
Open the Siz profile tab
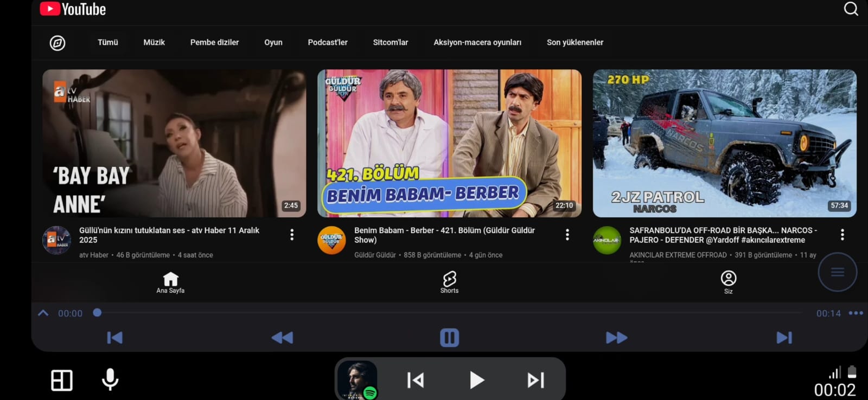click(729, 283)
